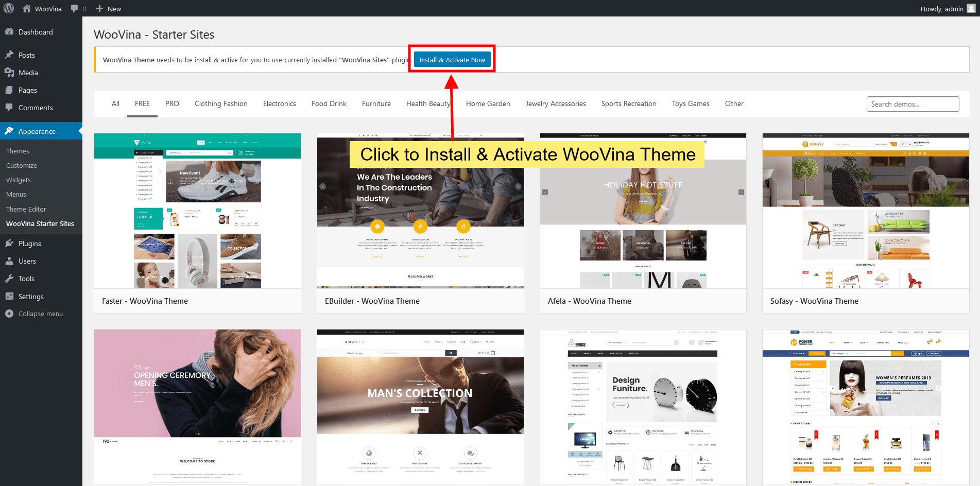Click the plus New content icon

pyautogui.click(x=99, y=9)
